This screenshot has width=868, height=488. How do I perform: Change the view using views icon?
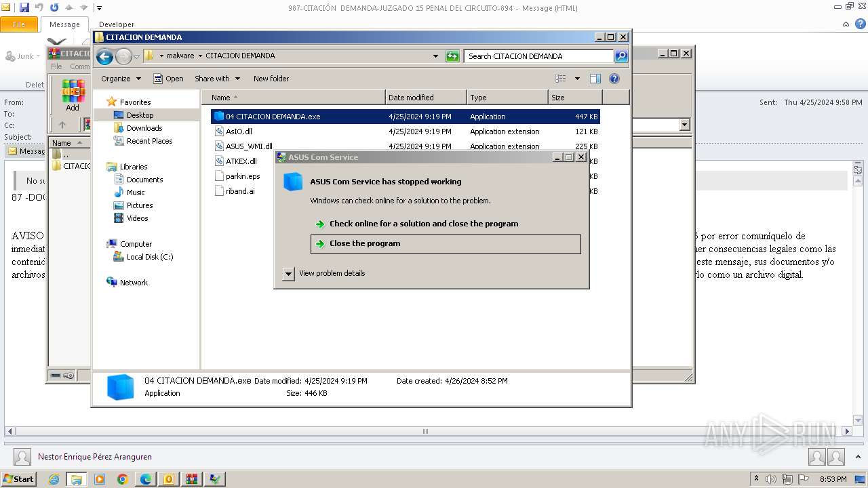coord(561,79)
